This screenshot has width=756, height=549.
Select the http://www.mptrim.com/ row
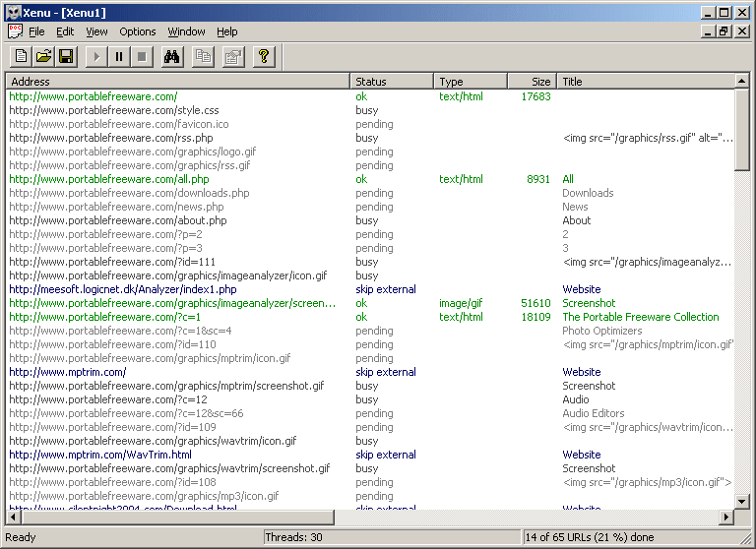tap(370, 372)
